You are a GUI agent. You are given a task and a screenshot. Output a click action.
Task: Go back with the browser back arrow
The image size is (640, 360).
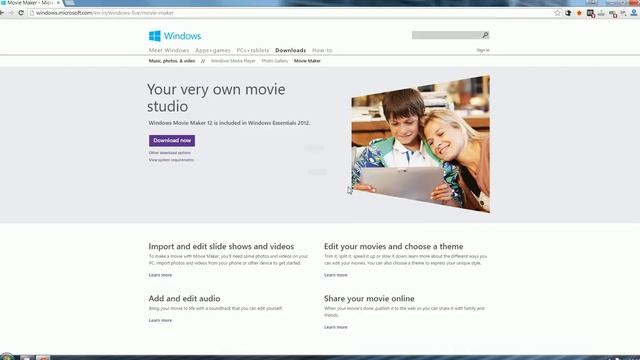(x=2, y=13)
